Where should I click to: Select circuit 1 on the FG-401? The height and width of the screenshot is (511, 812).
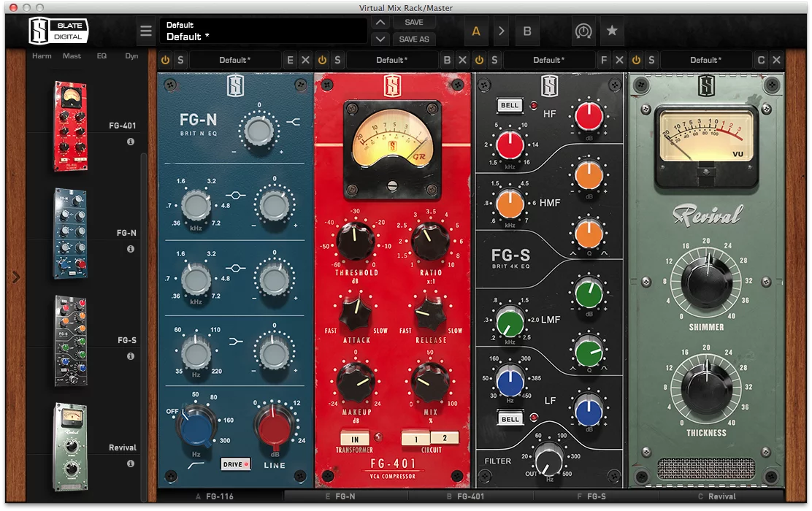[x=415, y=439]
